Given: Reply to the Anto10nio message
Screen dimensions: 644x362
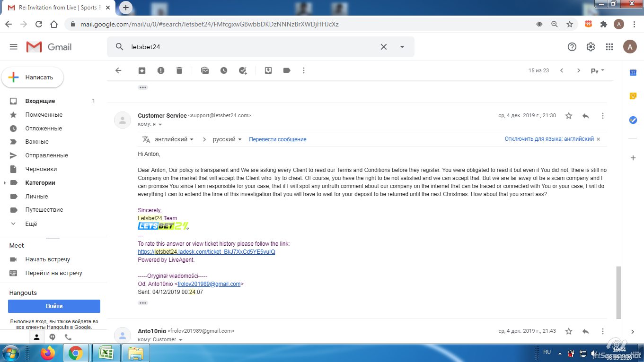Looking at the screenshot, I should 586,331.
